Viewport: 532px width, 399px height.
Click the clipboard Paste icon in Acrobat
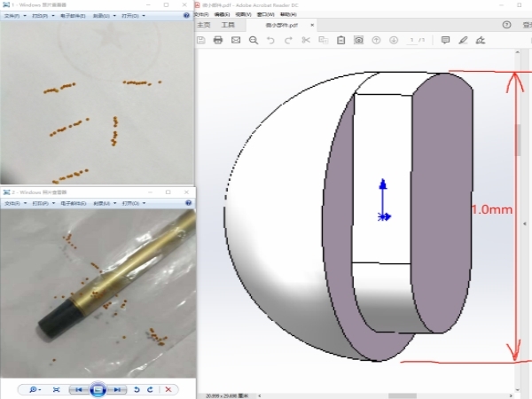pos(341,40)
